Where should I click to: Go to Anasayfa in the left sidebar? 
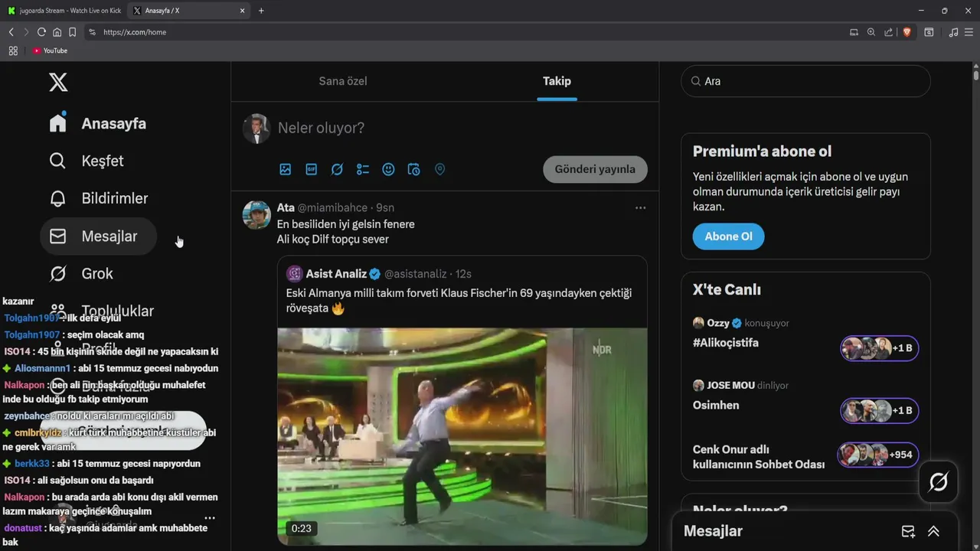click(x=97, y=123)
